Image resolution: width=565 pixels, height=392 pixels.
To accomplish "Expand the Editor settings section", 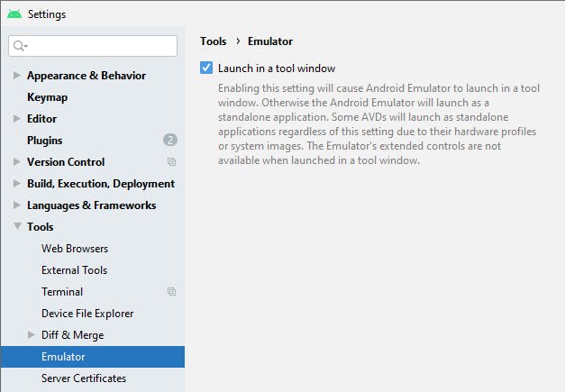I will point(17,119).
